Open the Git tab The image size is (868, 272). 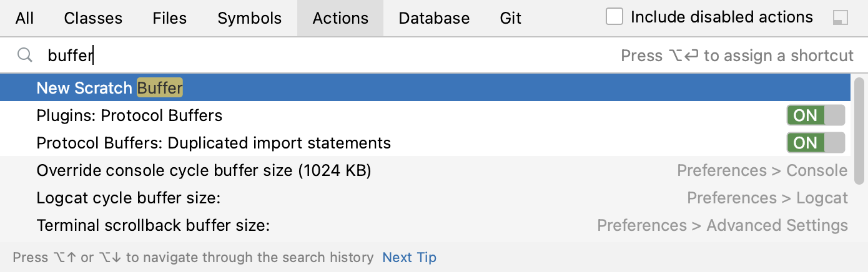click(x=510, y=18)
